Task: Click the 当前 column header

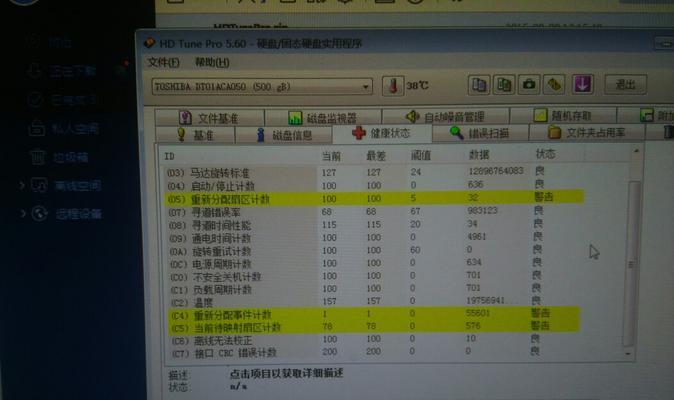Action: pos(331,156)
